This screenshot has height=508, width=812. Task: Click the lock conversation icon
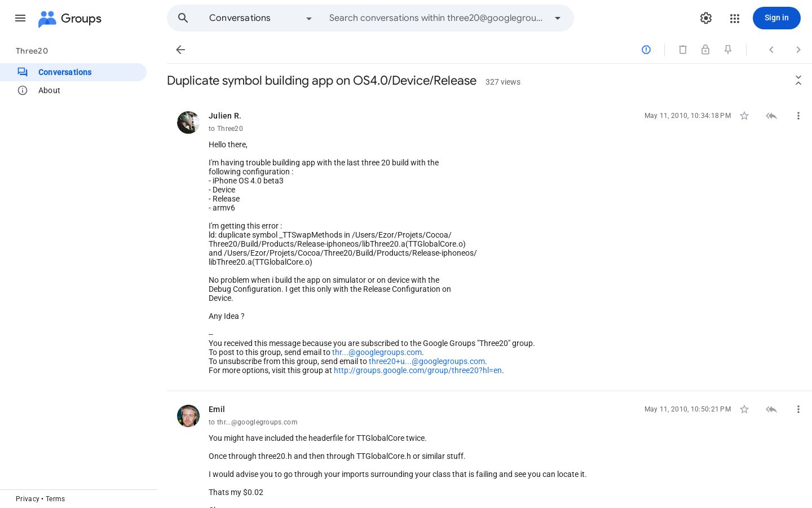(705, 50)
